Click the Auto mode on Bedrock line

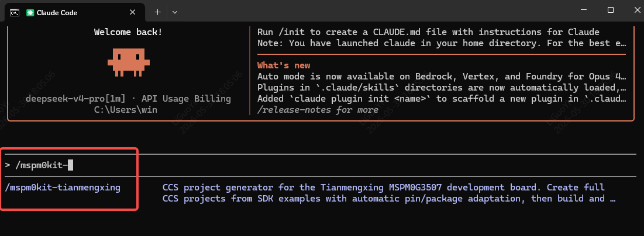pos(442,77)
